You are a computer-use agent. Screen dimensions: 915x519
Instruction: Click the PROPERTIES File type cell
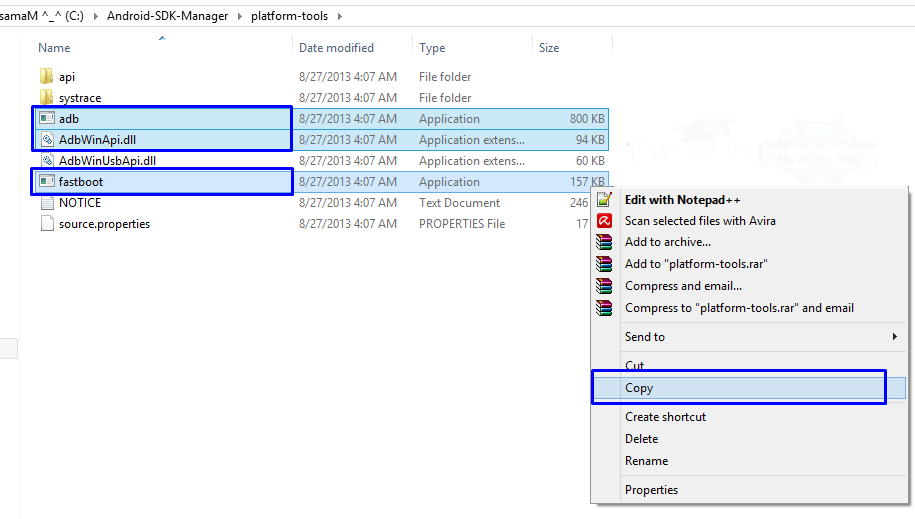(x=462, y=224)
